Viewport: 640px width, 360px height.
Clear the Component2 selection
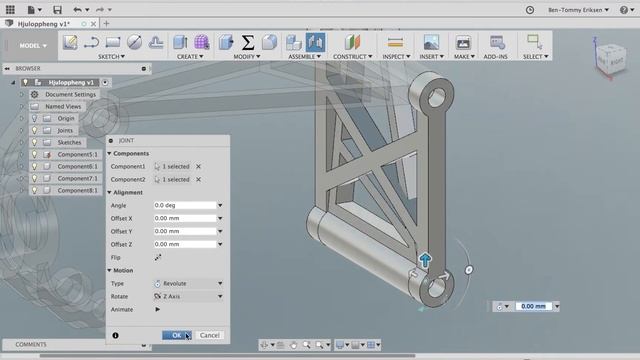click(x=198, y=180)
